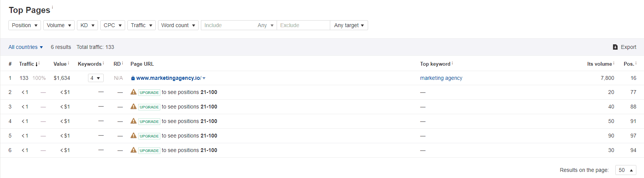This screenshot has height=178, width=644.
Task: Expand the Keywords count dropdown showing 4
Action: [96, 78]
